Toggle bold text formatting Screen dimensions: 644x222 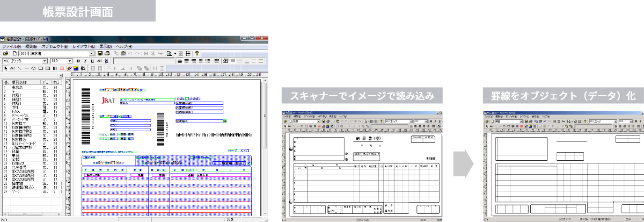[78, 61]
